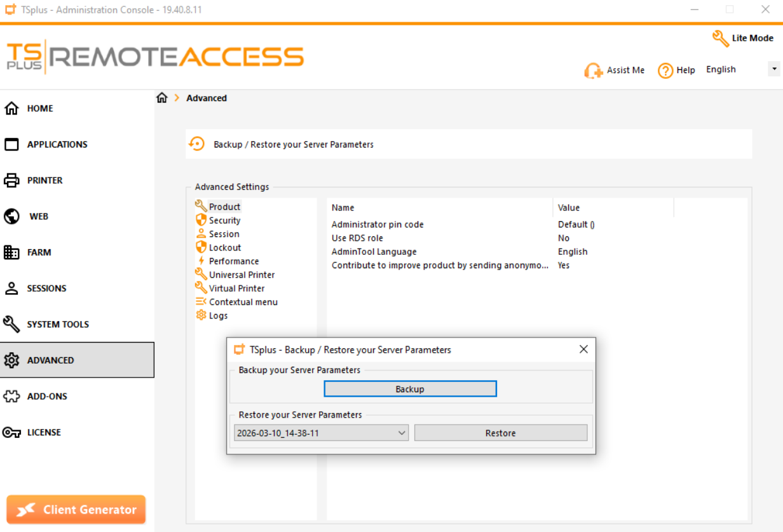Select Logs settings category
Viewport: 783px width, 532px height.
(x=218, y=316)
